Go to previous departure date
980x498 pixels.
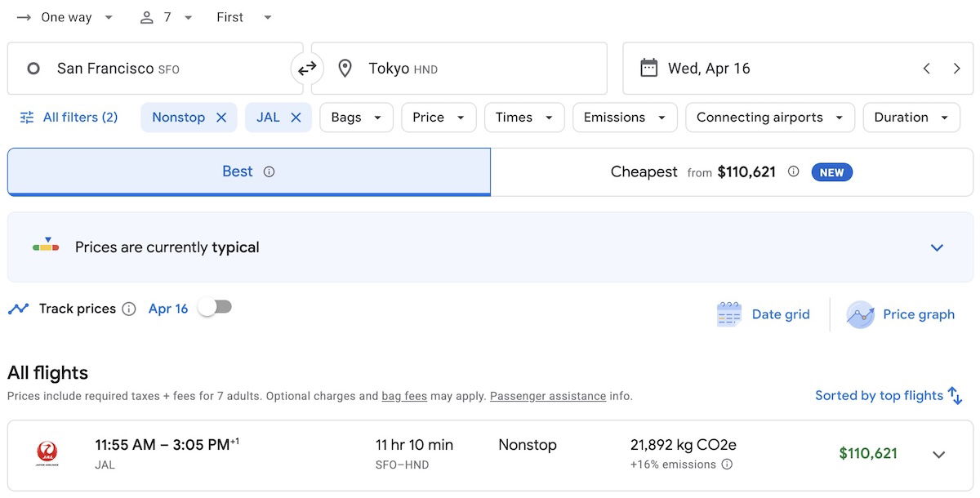coord(926,69)
